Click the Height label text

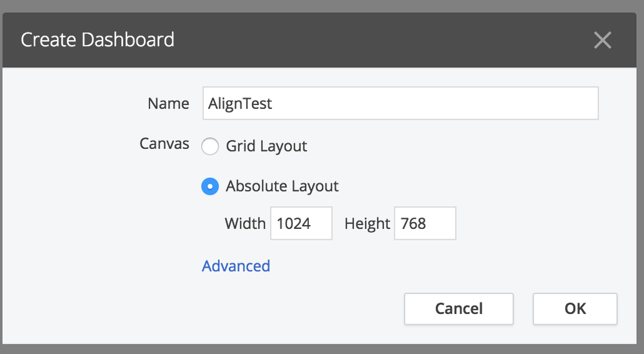point(367,224)
